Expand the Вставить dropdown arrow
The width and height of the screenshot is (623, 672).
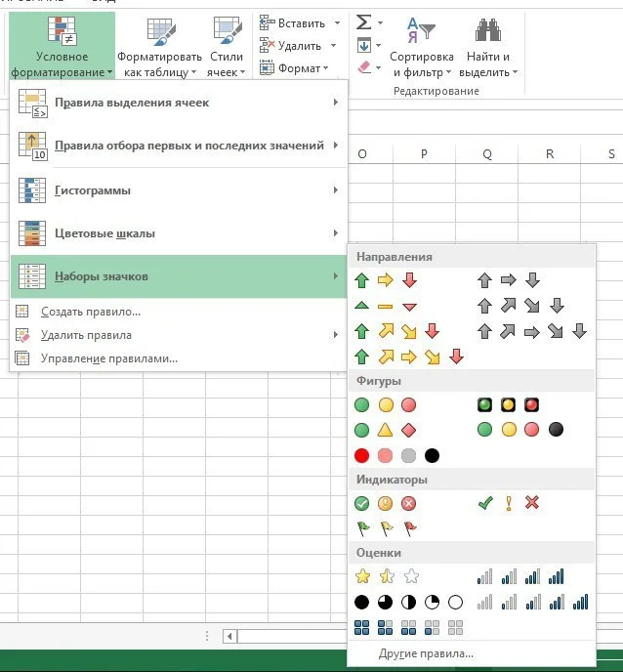[x=337, y=22]
